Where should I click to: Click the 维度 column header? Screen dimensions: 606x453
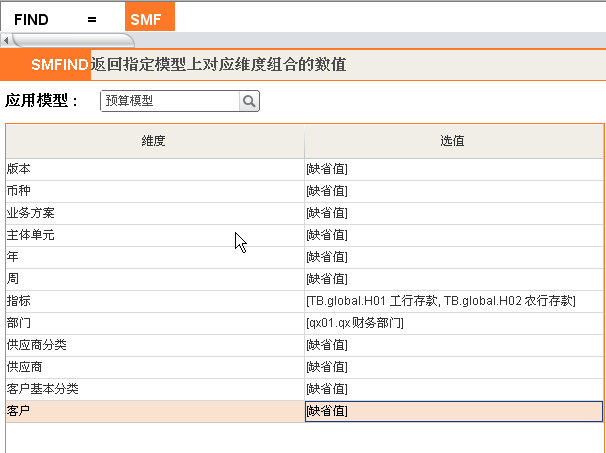[x=155, y=141]
